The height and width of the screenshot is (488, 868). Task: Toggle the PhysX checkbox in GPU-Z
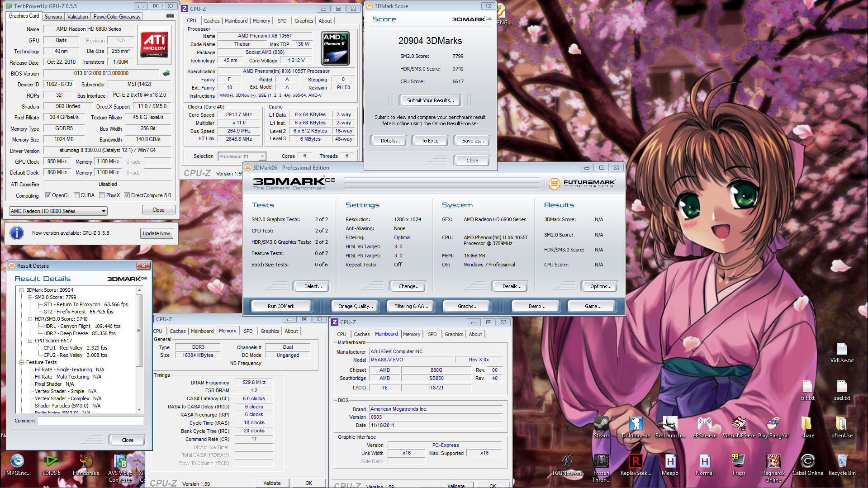tap(102, 195)
